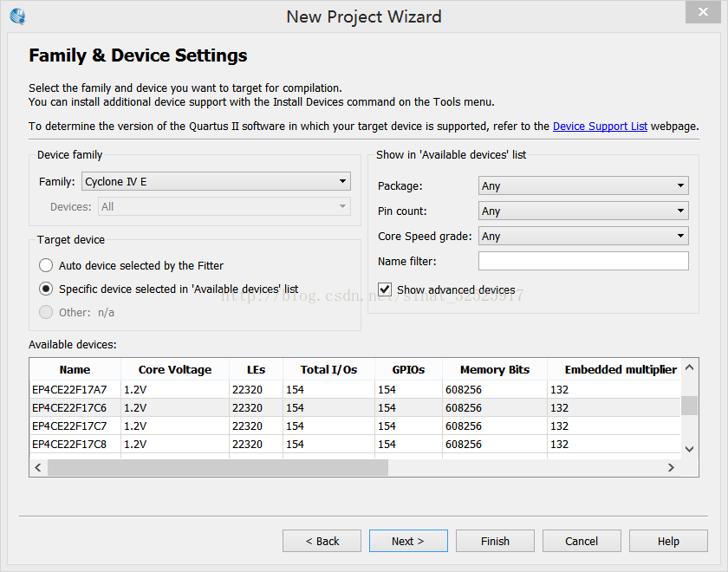Click the Back button
The height and width of the screenshot is (572, 728).
tap(322, 541)
